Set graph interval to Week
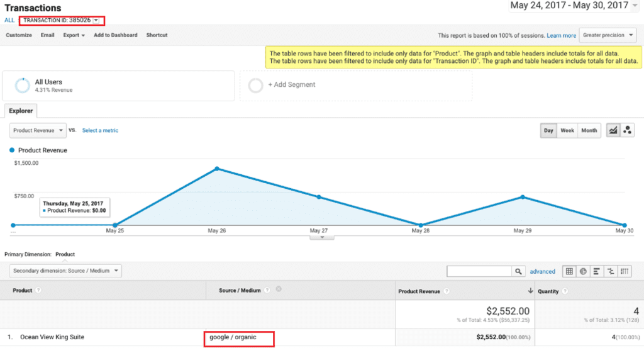644x348 pixels. pyautogui.click(x=567, y=130)
